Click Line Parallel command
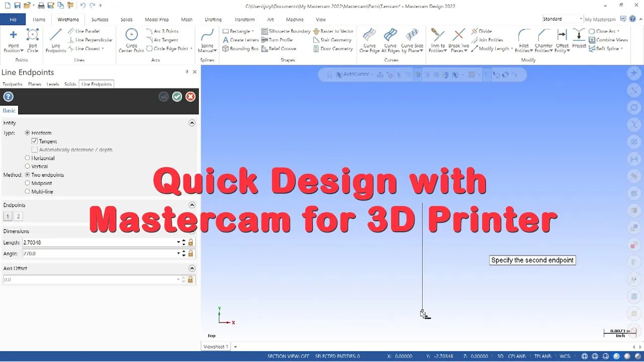Image resolution: width=644 pixels, height=362 pixels. click(x=84, y=31)
